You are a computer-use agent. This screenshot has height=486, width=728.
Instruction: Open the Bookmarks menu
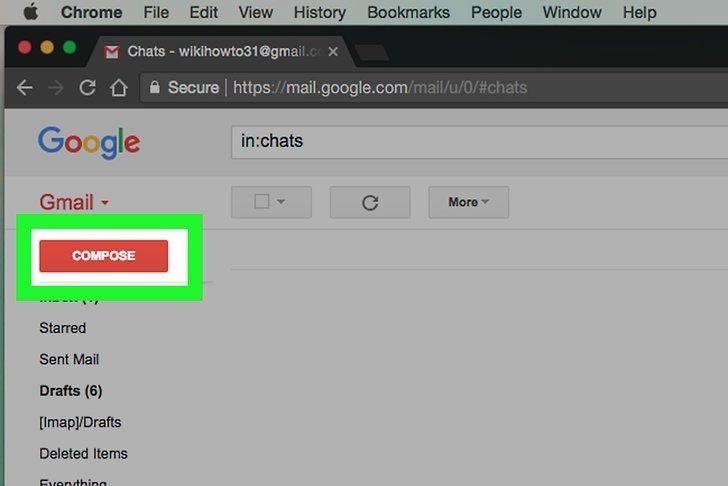(409, 12)
